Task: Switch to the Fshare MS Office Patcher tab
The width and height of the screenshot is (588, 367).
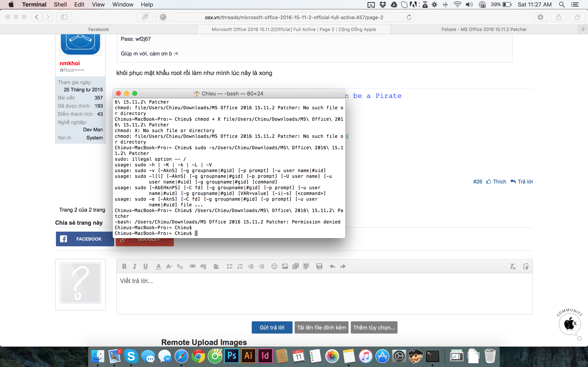Action: 484,29
